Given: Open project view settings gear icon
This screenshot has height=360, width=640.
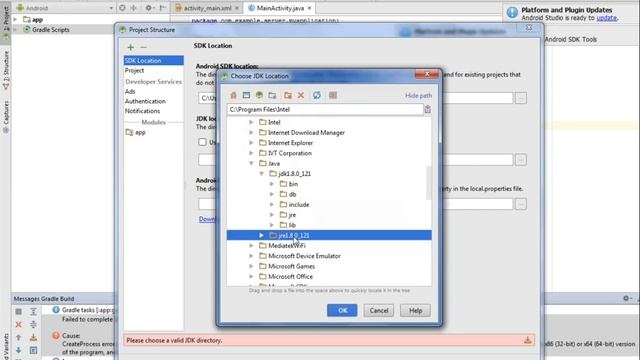Looking at the screenshot, I should coord(149,8).
